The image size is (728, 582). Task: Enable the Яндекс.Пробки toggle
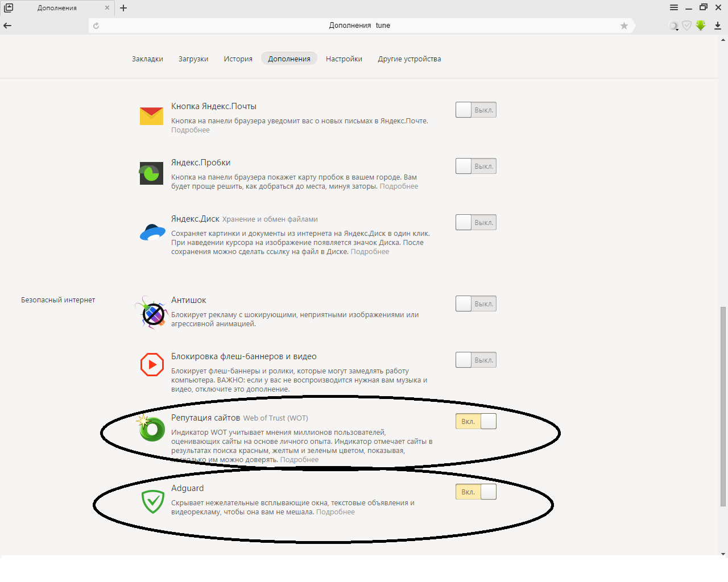(x=476, y=166)
